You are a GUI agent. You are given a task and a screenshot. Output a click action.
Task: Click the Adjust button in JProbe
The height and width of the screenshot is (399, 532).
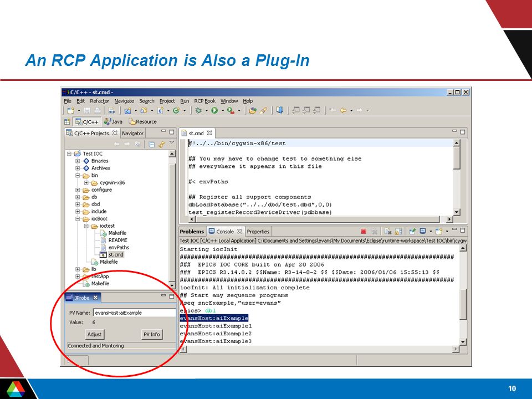coord(94,335)
